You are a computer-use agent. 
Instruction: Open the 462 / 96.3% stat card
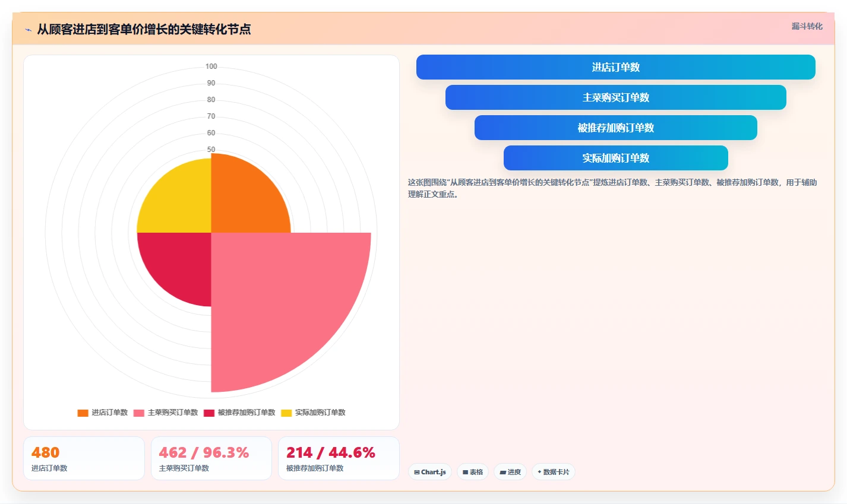[x=211, y=458]
